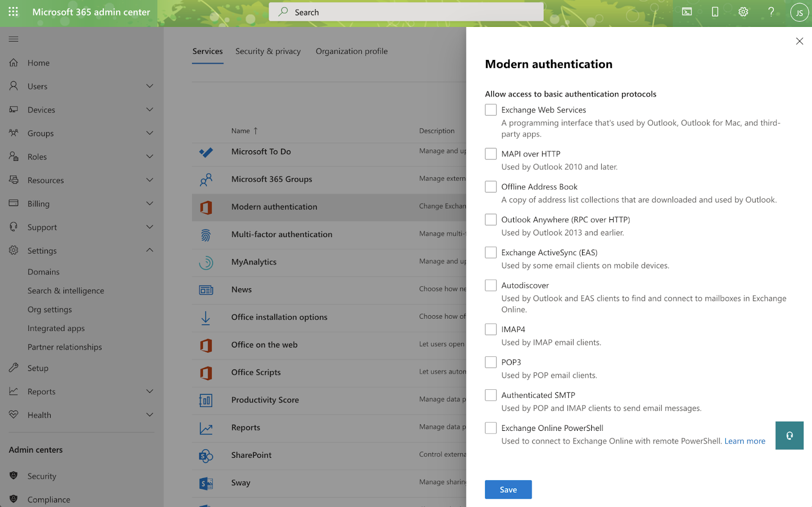This screenshot has height=507, width=812.
Task: Expand the Health menu chevron
Action: [150, 415]
